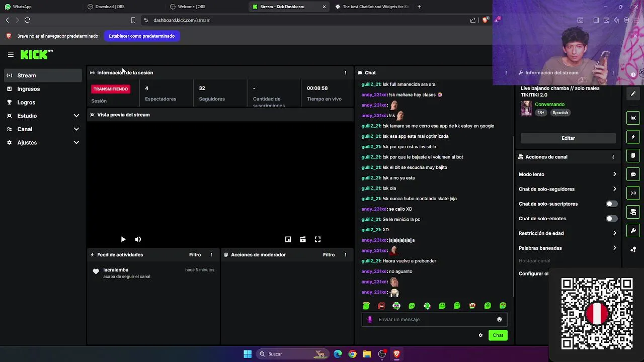Click the taskbar Buscar search box
Viewport: 644px width, 362px height.
[x=292, y=354]
